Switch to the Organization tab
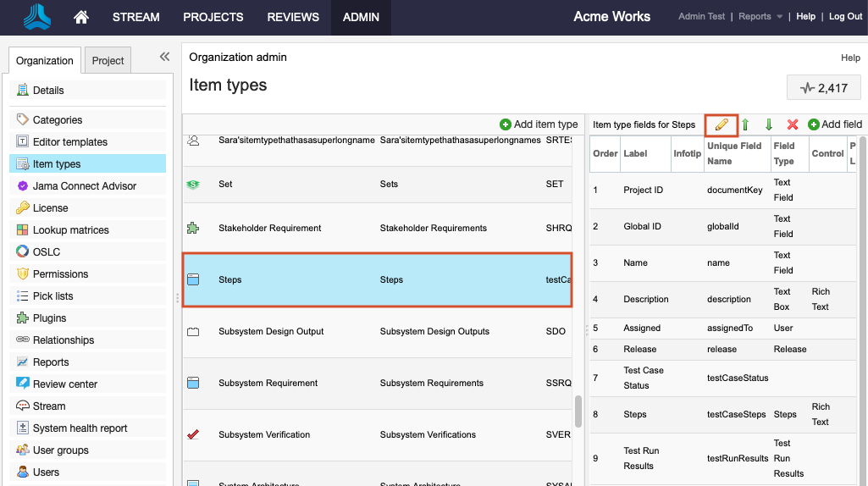The height and width of the screenshot is (486, 868). (44, 60)
